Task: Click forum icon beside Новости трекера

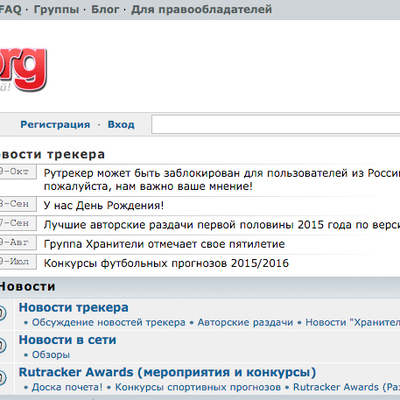Action: tap(3, 313)
